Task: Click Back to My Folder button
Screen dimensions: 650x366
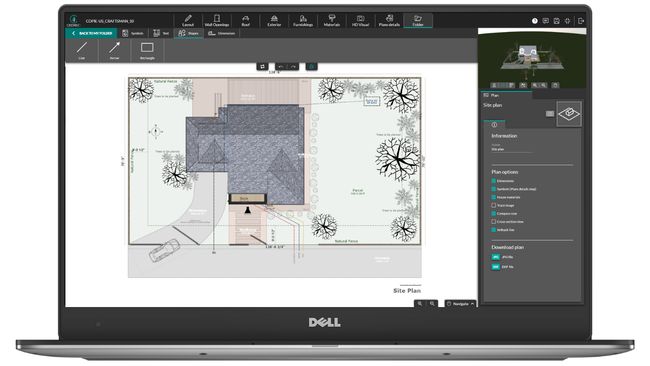Action: click(x=92, y=33)
